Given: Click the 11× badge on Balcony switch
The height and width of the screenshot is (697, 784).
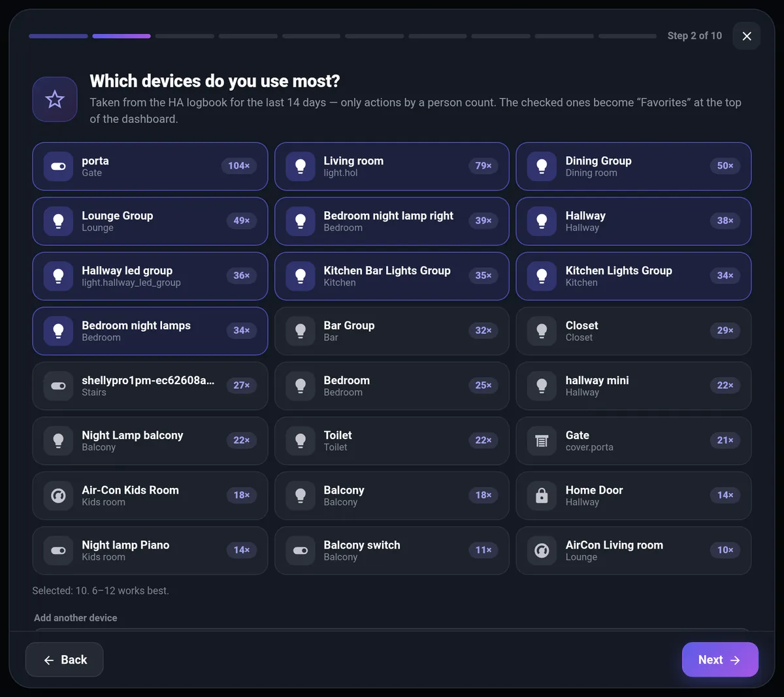Looking at the screenshot, I should (483, 550).
